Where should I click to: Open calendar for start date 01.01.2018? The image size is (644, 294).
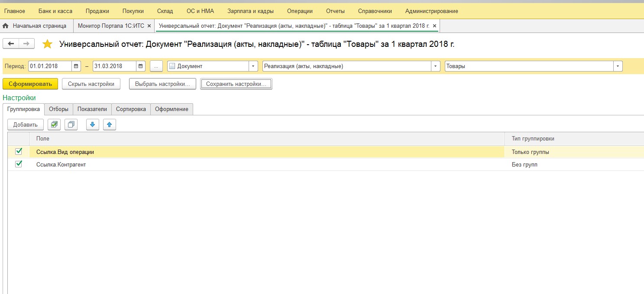pyautogui.click(x=76, y=66)
